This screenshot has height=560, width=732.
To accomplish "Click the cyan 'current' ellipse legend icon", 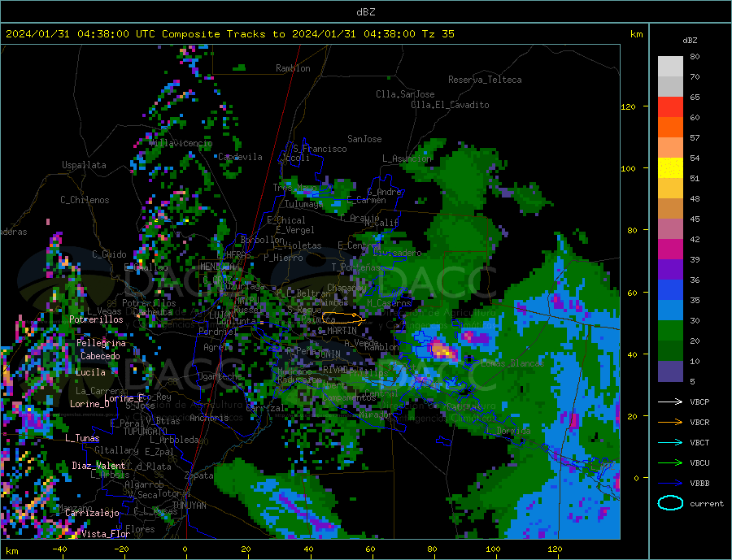I will (x=670, y=503).
